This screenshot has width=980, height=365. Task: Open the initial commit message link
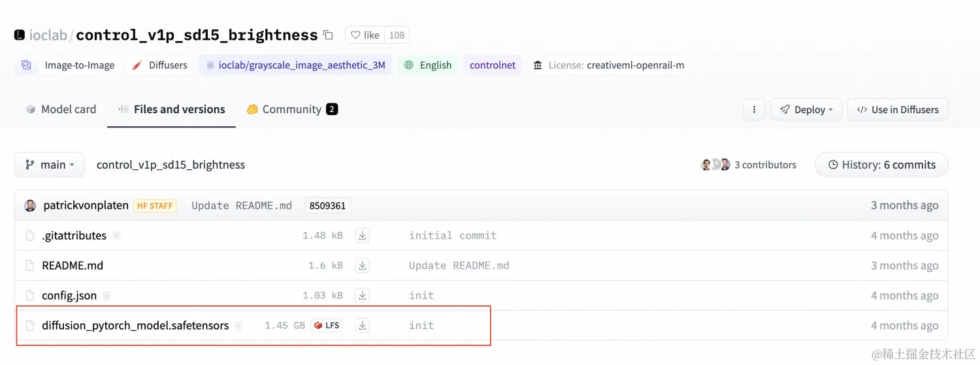(x=452, y=235)
